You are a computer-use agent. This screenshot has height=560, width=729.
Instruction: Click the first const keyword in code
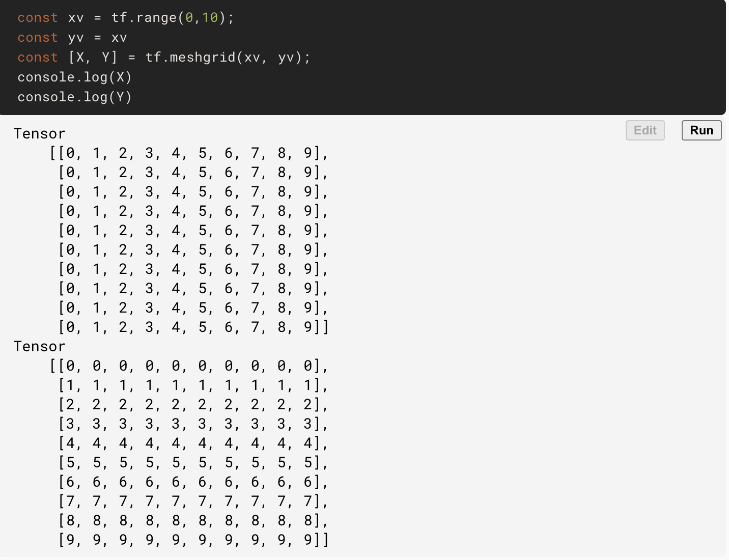[x=37, y=17]
